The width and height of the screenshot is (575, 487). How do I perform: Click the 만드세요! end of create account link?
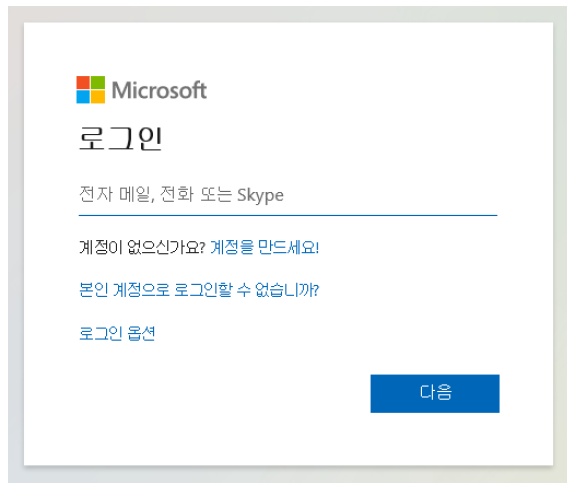coord(289,247)
